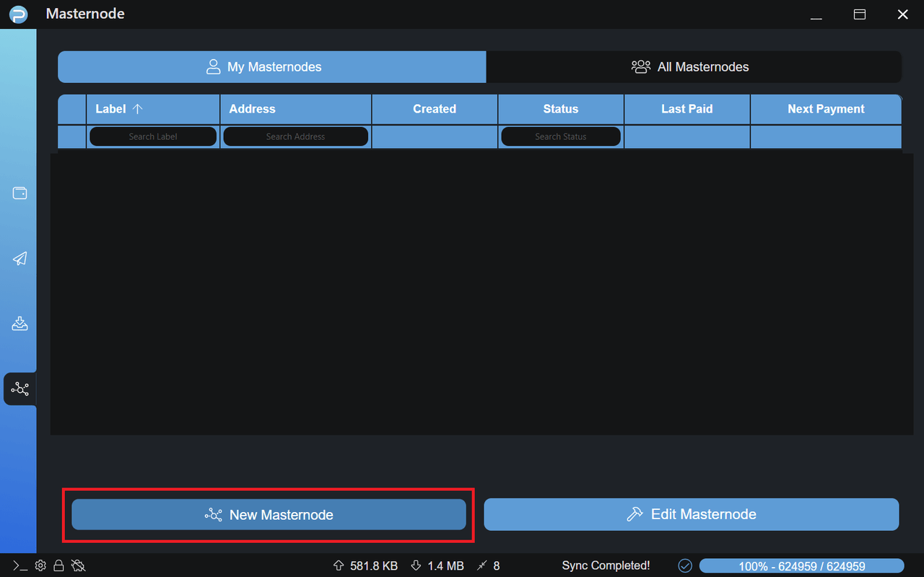Click the sync progress bar
Image resolution: width=924 pixels, height=577 pixels.
coord(801,566)
